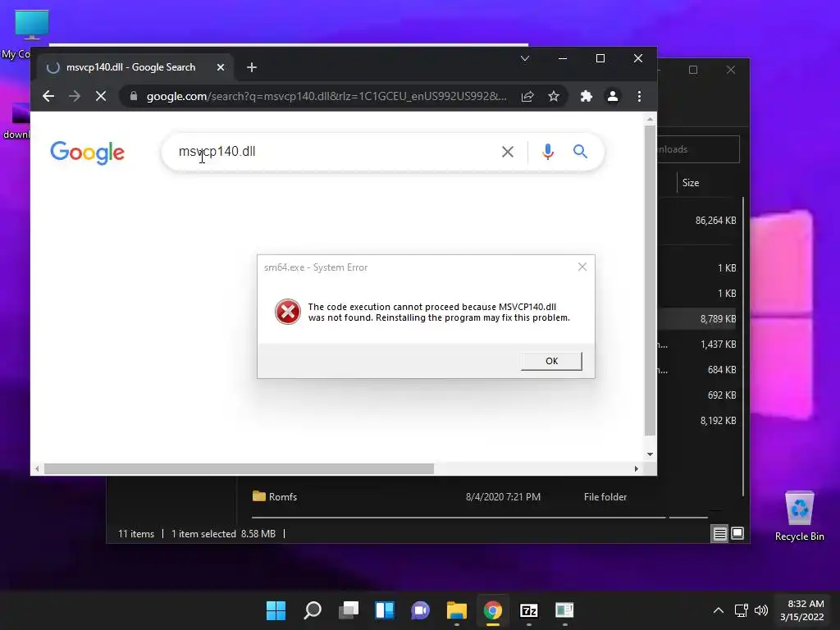840x630 pixels.
Task: Open the Widgets taskbar icon
Action: pos(385,610)
